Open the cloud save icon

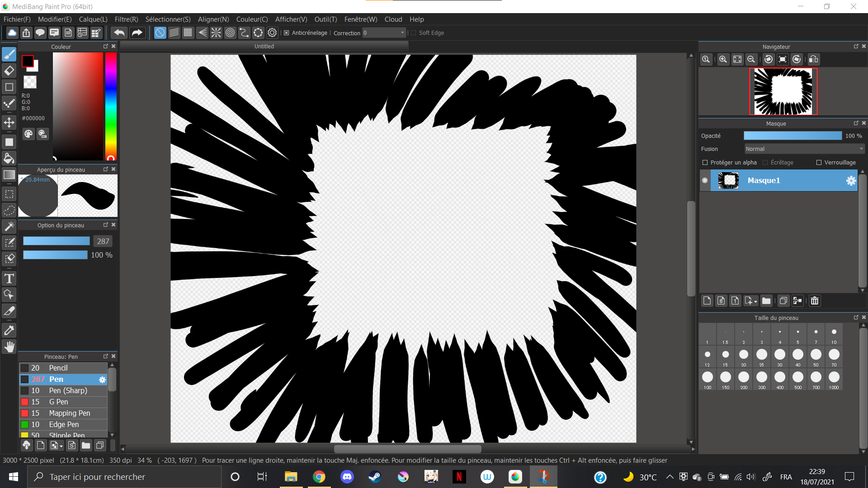click(x=12, y=33)
